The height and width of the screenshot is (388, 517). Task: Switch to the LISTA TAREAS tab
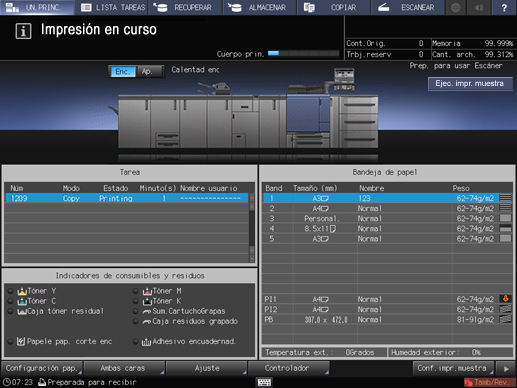(113, 7)
